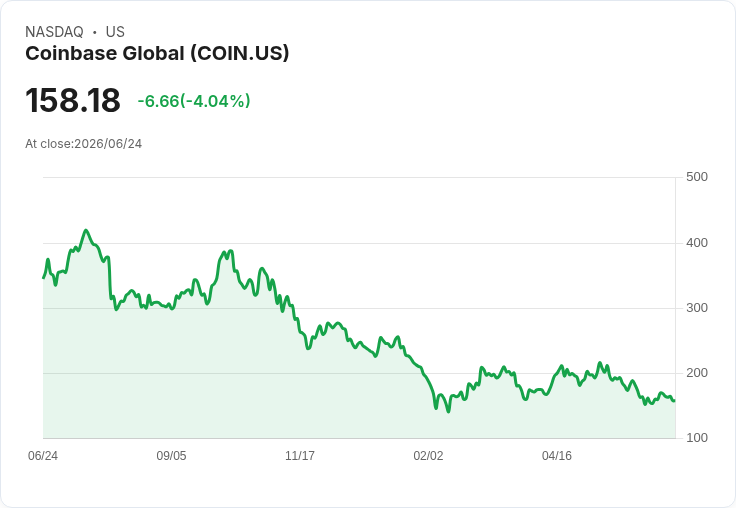Screen dimensions: 736x508
Task: Click the leftmost start of the price line
Action: [x=44, y=278]
